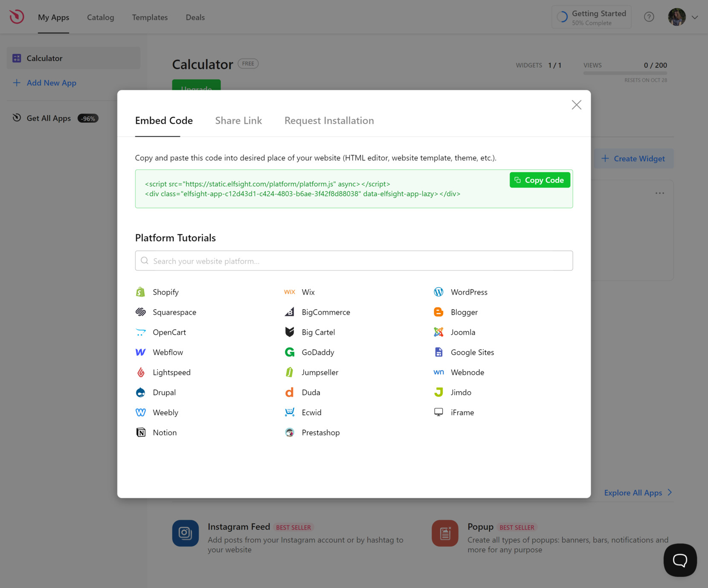The image size is (708, 588).
Task: Open the Notion platform tutorial
Action: coord(164,432)
